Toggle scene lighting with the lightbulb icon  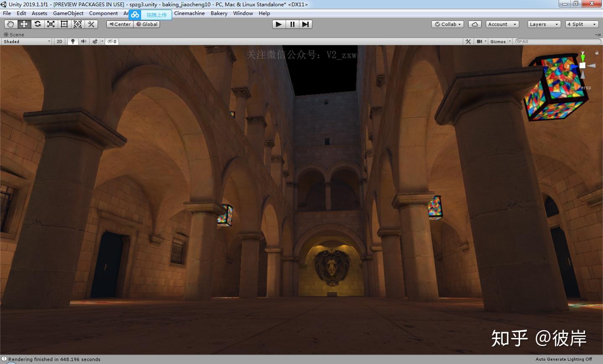pyautogui.click(x=73, y=41)
